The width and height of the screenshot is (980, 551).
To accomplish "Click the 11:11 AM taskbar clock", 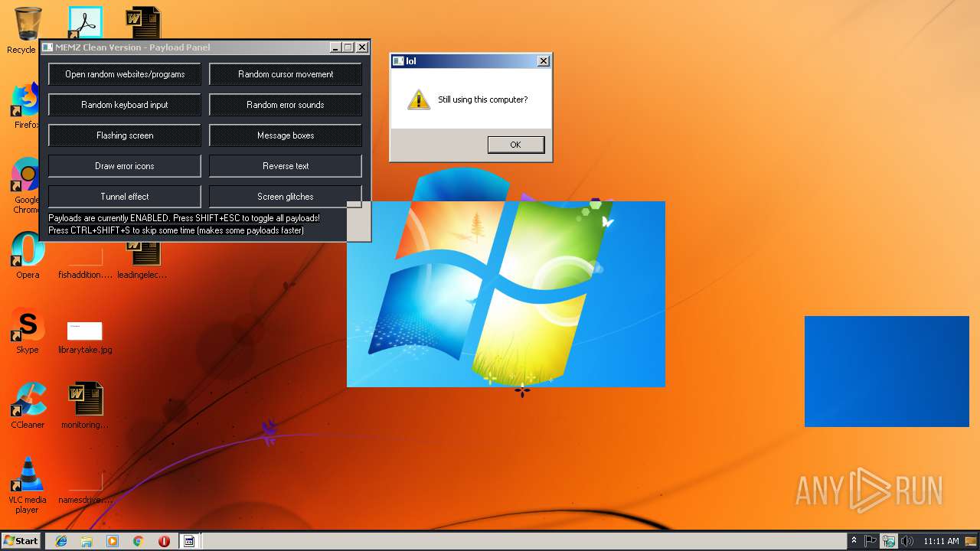I will pyautogui.click(x=941, y=541).
